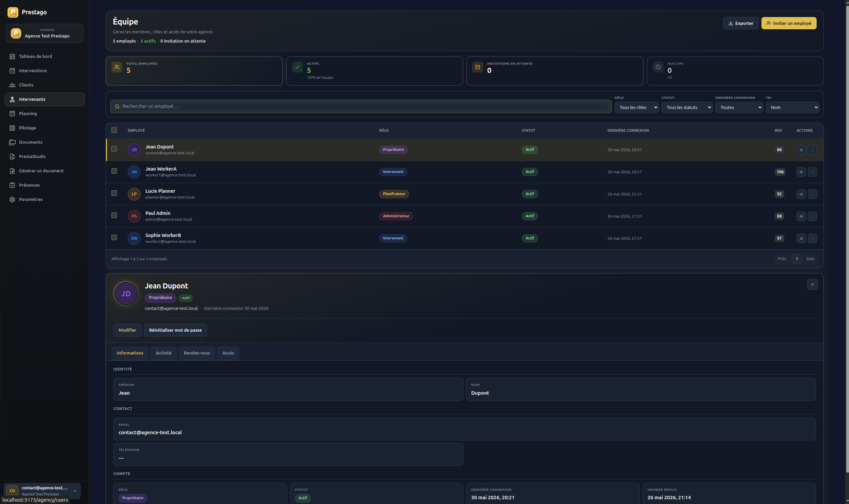Switch to the Rendez-vous tab

click(x=197, y=353)
